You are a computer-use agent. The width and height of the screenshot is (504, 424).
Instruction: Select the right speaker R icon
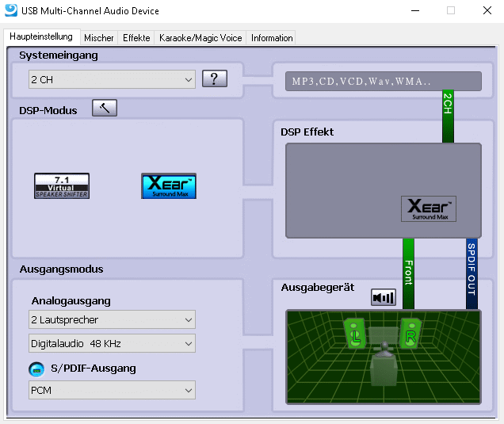click(x=410, y=334)
